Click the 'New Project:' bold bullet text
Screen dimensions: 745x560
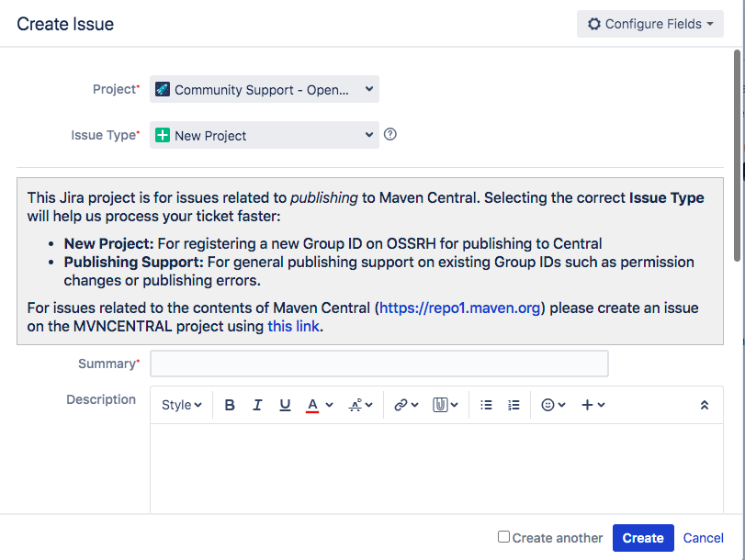click(x=108, y=243)
